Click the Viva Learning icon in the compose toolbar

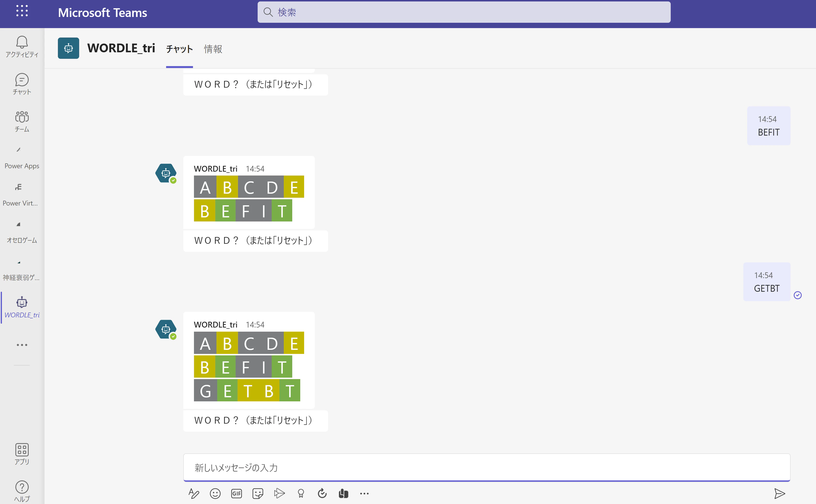343,493
